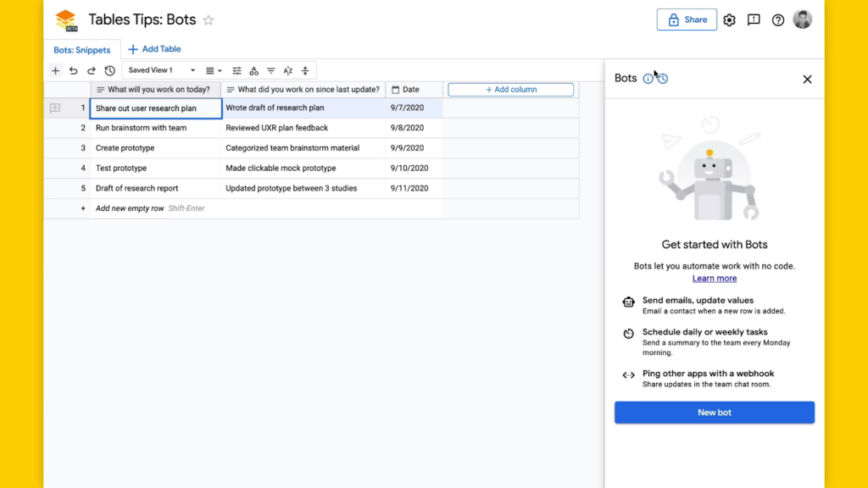The height and width of the screenshot is (488, 868).
Task: Select cell 'Share out user research plan'
Action: (156, 108)
